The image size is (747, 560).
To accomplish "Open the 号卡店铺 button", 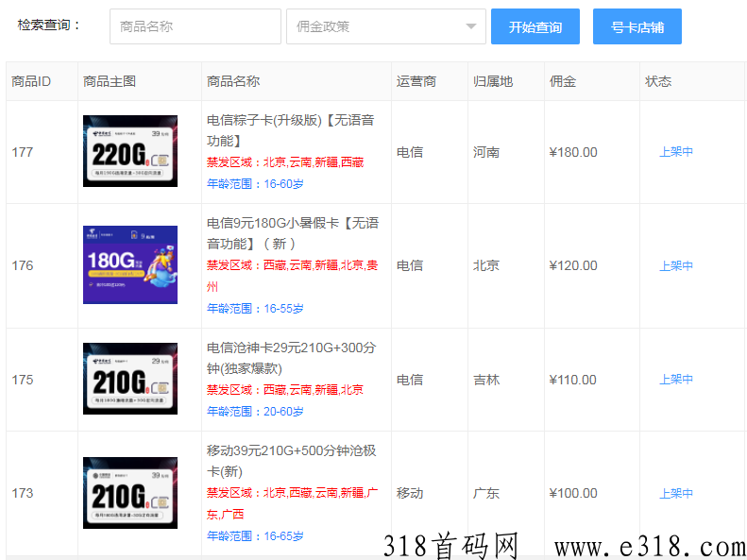I will pyautogui.click(x=637, y=26).
